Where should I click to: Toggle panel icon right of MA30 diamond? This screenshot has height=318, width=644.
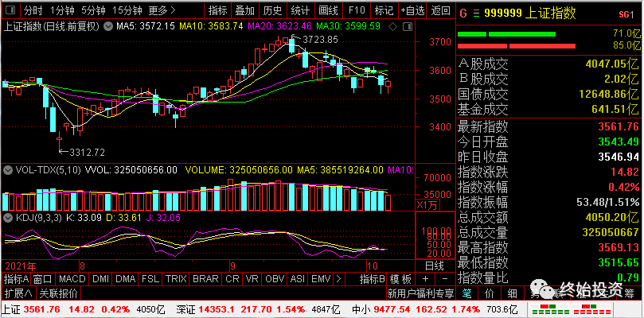click(x=407, y=27)
